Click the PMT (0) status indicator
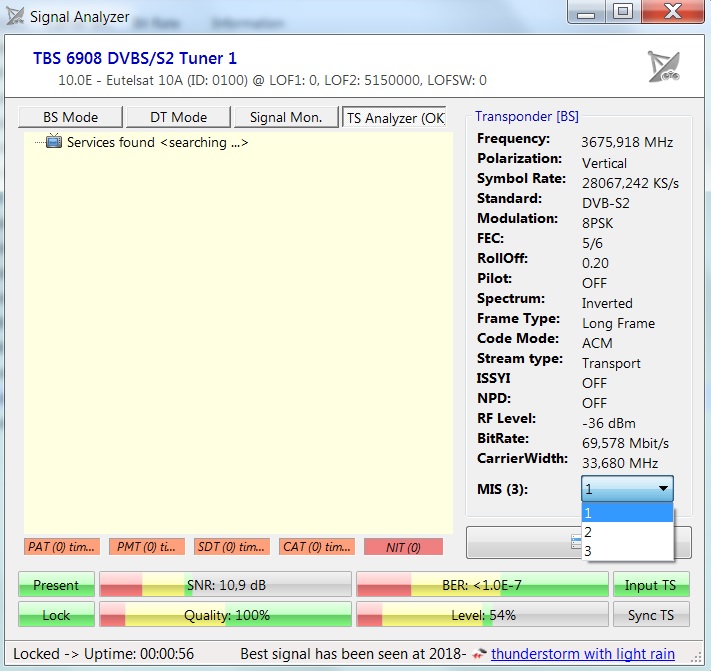 tap(147, 546)
